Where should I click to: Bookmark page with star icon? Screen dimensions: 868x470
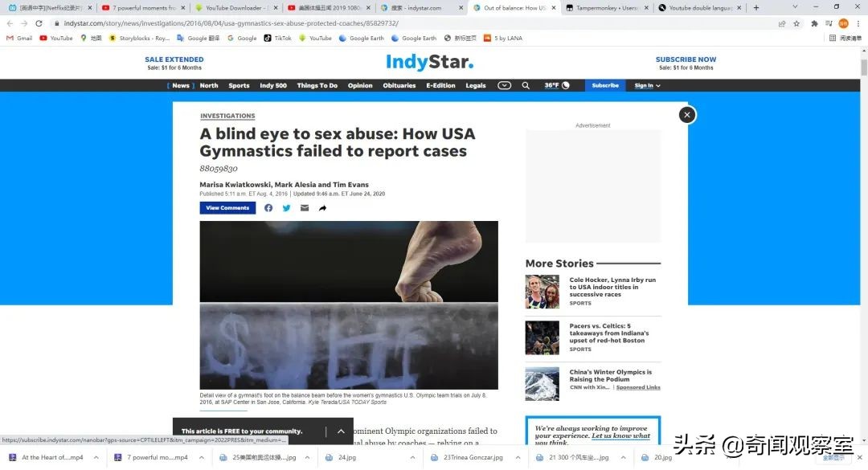coord(796,23)
